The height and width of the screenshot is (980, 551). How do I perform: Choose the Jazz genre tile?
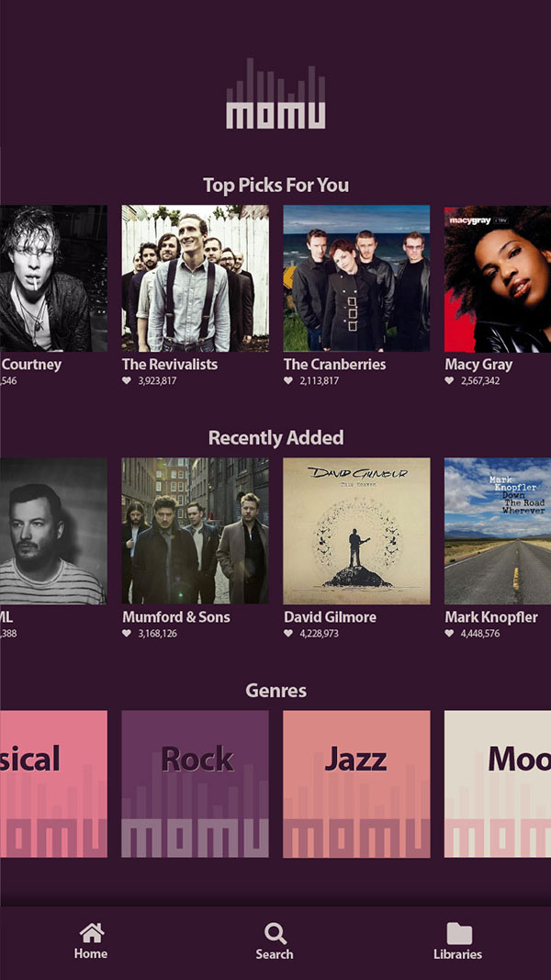tap(356, 783)
